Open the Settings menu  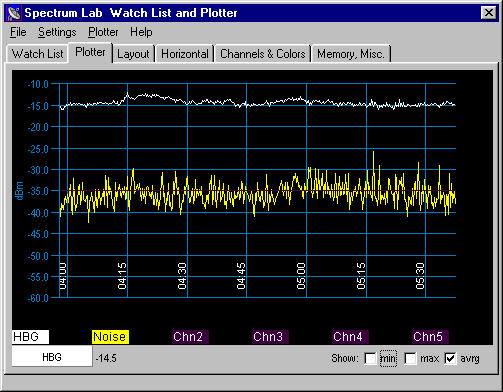57,32
